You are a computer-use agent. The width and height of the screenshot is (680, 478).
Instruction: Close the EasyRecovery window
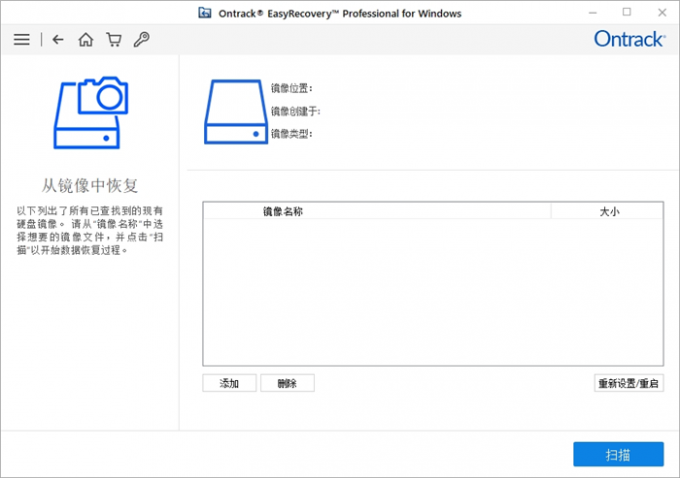point(662,13)
